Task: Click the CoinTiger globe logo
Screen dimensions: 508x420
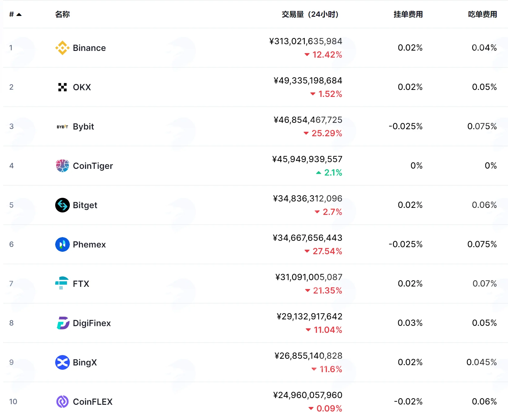Action: pyautogui.click(x=62, y=166)
